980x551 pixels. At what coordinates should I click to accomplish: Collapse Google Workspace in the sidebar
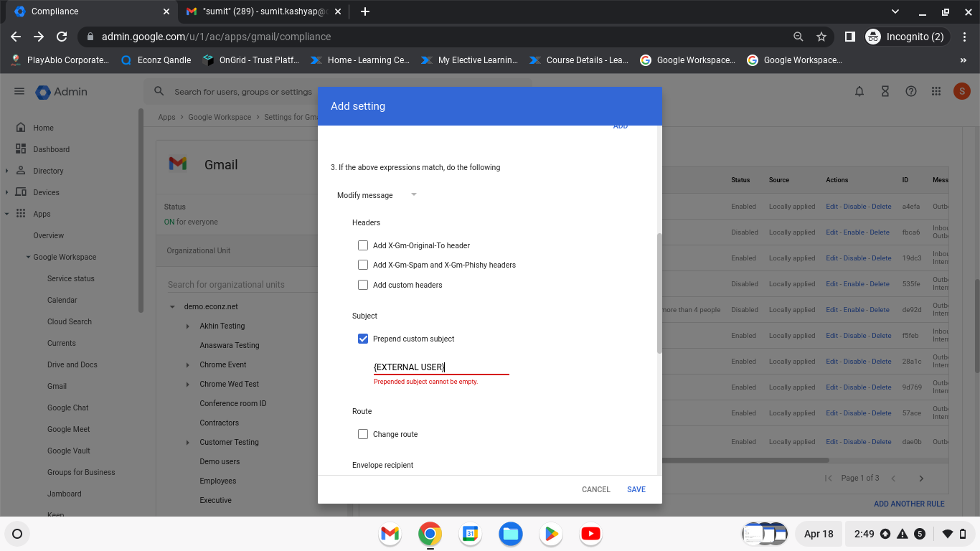tap(27, 257)
